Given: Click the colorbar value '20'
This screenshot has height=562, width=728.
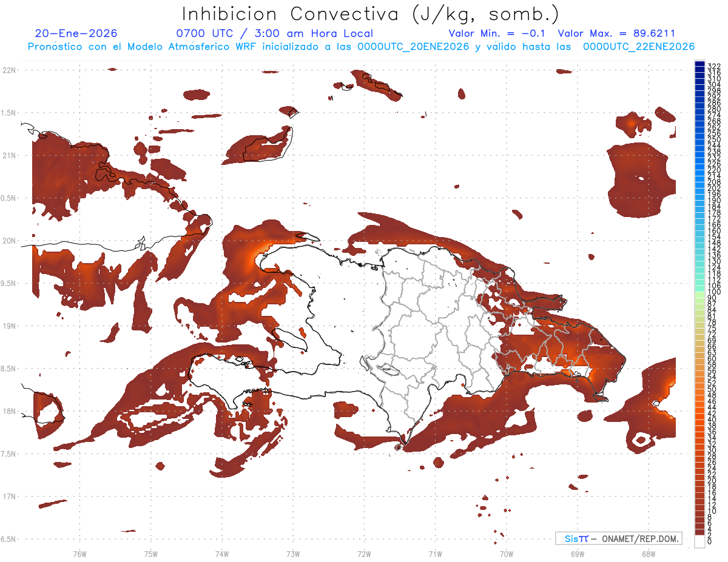Looking at the screenshot, I should click(x=712, y=480).
